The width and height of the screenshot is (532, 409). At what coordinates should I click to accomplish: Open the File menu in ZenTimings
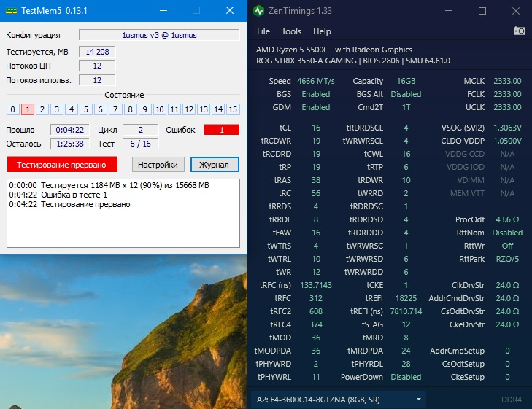tap(263, 31)
